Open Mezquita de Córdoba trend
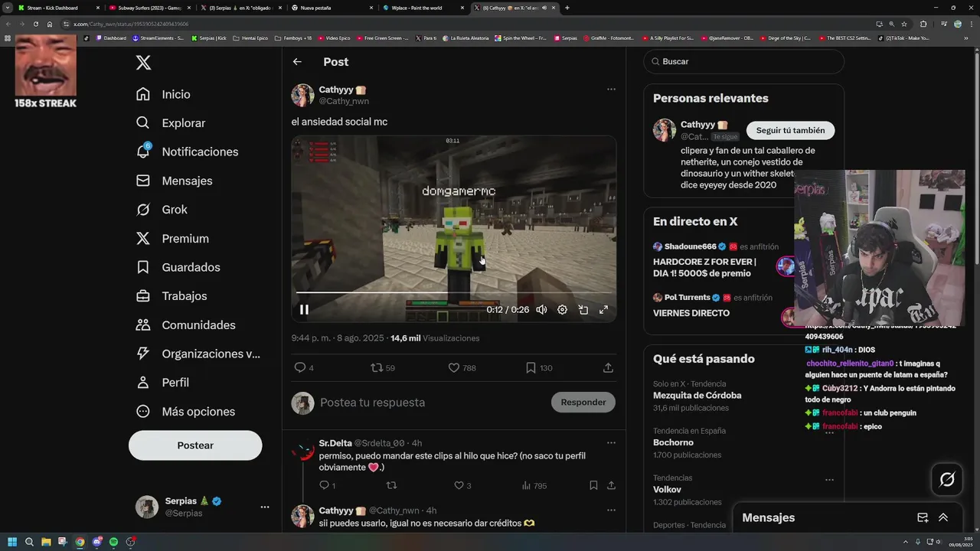Screen dimensions: 980x551 click(697, 396)
